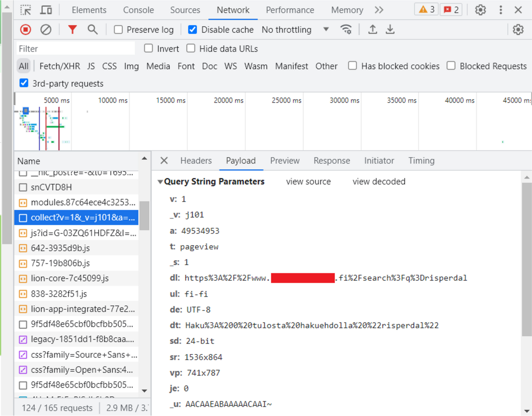Filter requests by CSS type

coord(109,66)
